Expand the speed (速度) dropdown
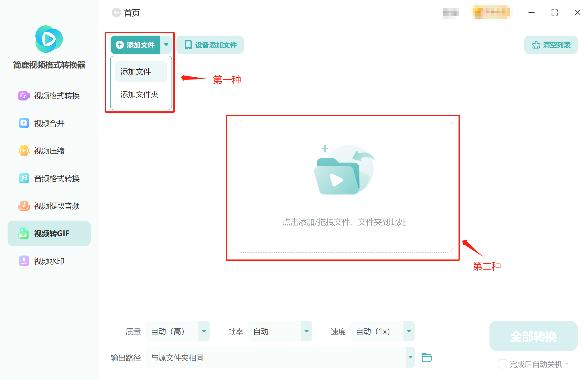Image resolution: width=588 pixels, height=380 pixels. pyautogui.click(x=409, y=331)
